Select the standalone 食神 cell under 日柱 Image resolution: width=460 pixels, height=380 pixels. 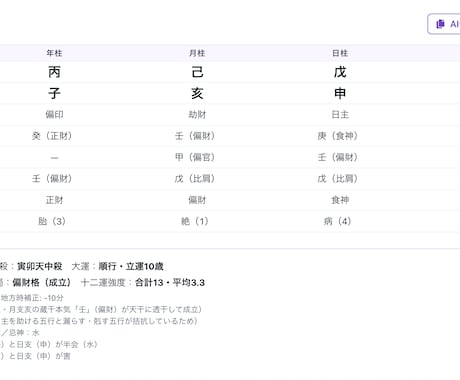[x=340, y=200]
